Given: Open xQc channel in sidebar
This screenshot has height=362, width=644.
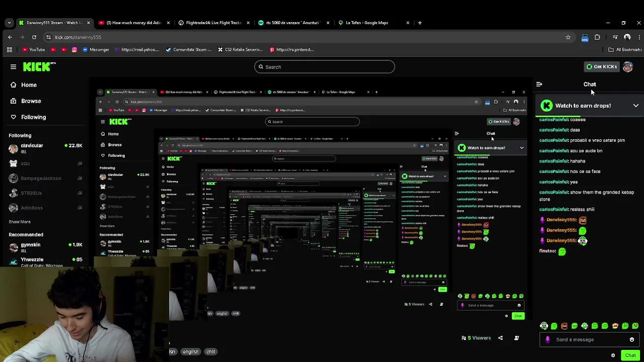Looking at the screenshot, I should 45,163.
